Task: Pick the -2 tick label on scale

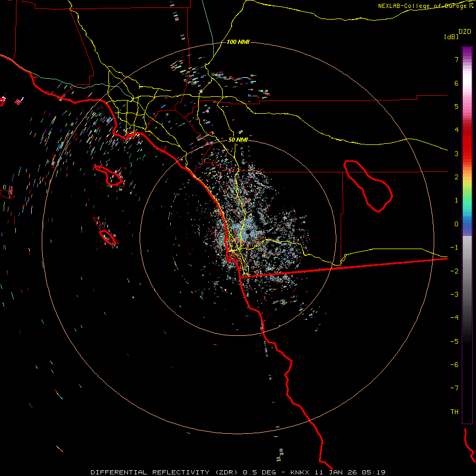Action: point(454,271)
